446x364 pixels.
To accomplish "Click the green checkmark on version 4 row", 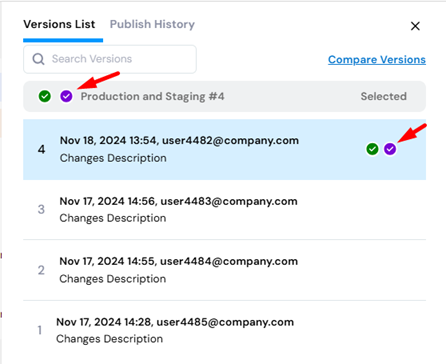I will point(372,149).
